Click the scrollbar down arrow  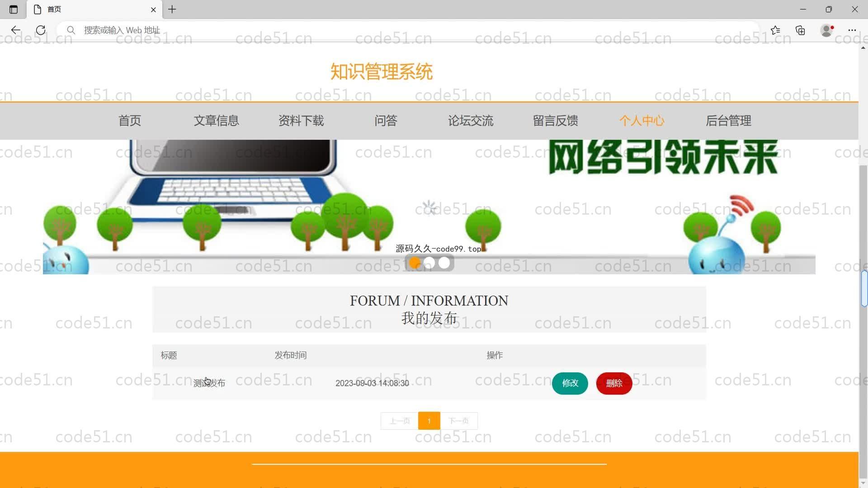863,483
